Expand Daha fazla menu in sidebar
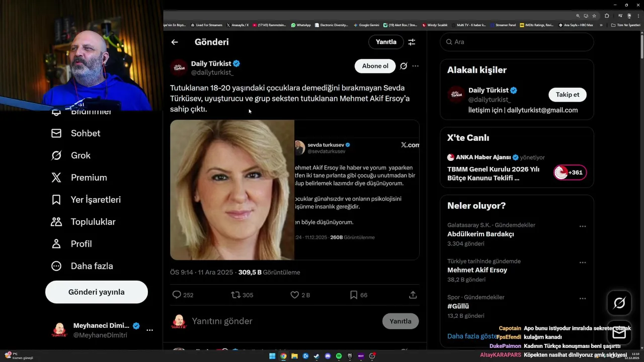 click(82, 266)
